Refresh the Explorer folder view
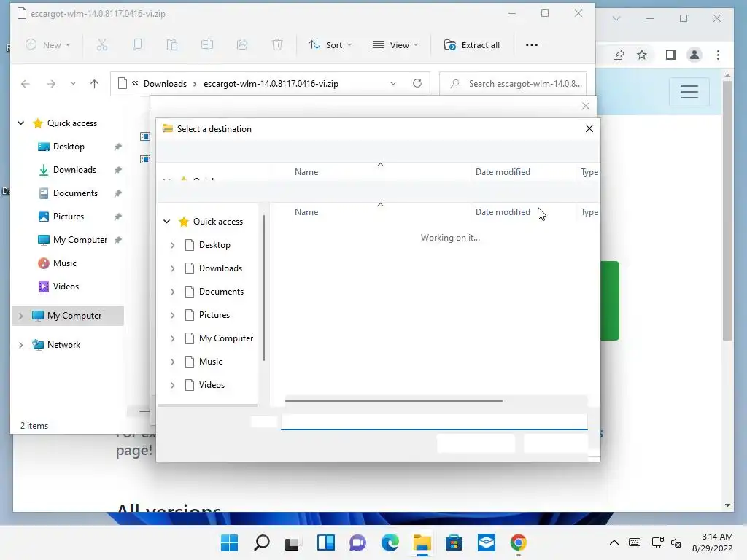Screen dimensions: 747x560 click(x=417, y=83)
